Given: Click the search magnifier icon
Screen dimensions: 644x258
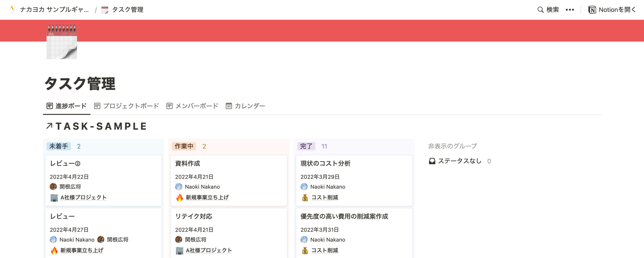Looking at the screenshot, I should point(541,10).
